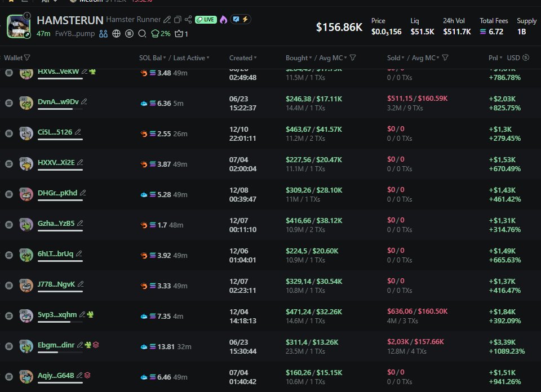Open the Bought column filter
Screen dimensions: 541x392
click(x=353, y=57)
